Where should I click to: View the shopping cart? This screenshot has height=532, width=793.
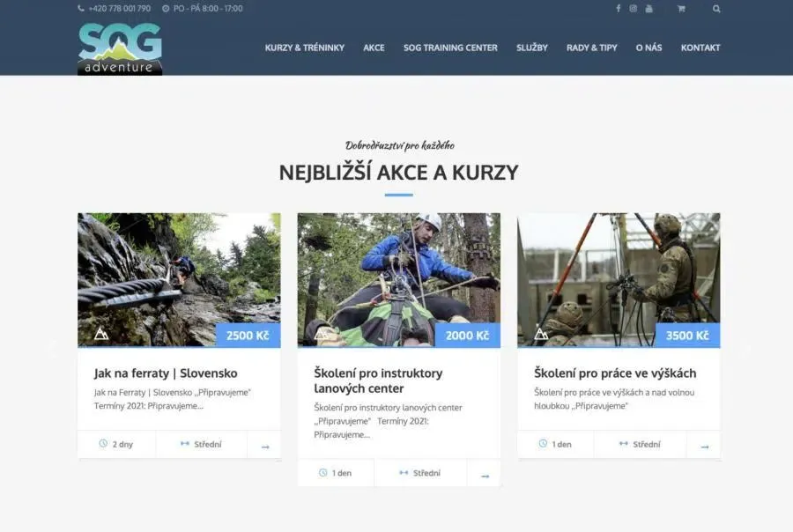coord(681,9)
